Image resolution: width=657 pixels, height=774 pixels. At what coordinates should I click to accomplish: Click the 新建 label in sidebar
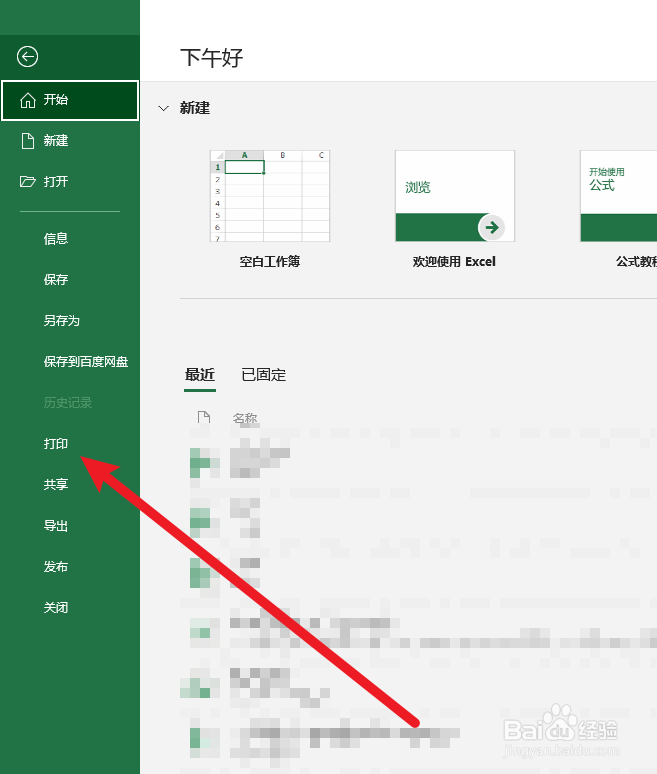tap(55, 141)
